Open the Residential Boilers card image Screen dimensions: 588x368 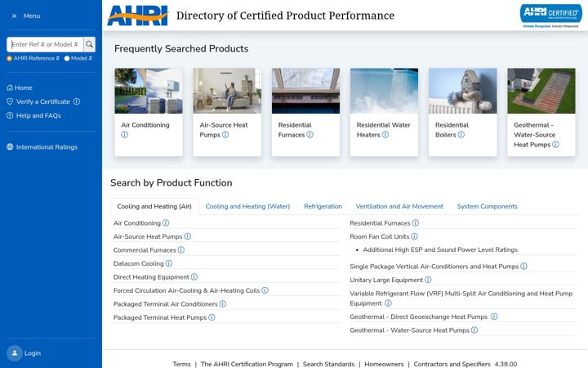tap(463, 91)
